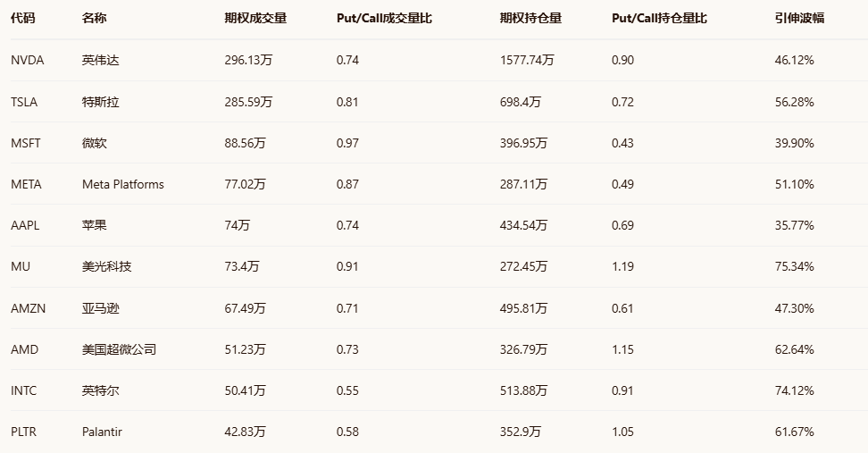The image size is (868, 453).
Task: Open the NVDA ticker code
Action: click(27, 60)
